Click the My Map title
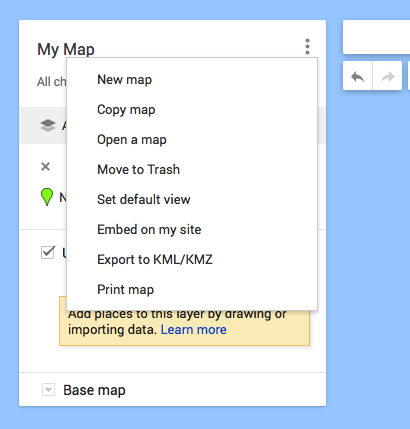 (x=66, y=49)
